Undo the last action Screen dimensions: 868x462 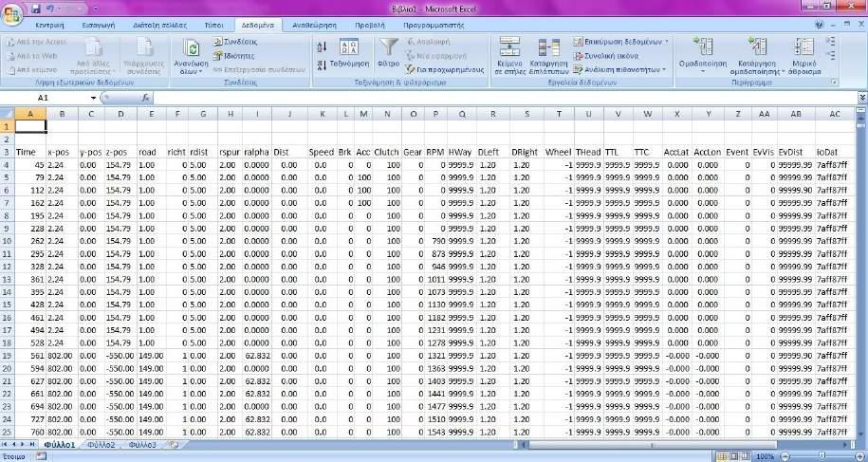point(50,9)
